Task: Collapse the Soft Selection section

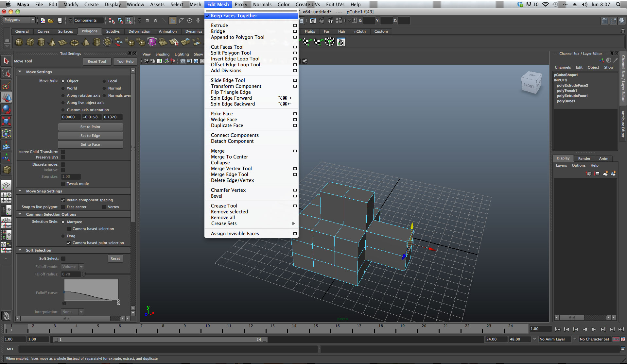Action: coord(20,250)
